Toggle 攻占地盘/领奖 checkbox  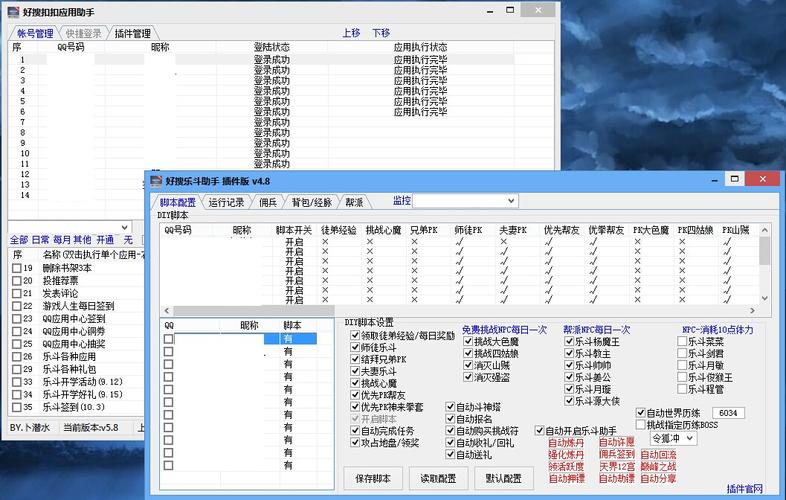point(355,442)
